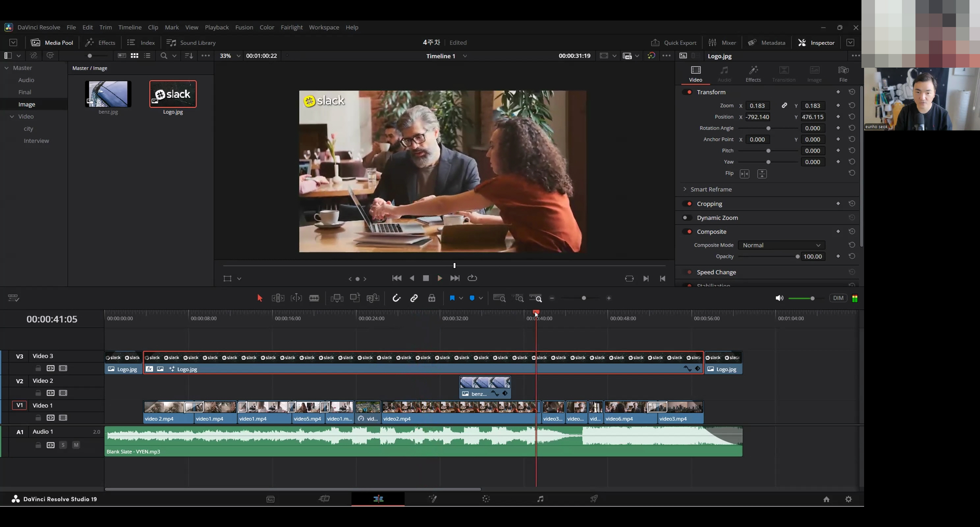Toggle the Composite enable switch
Screen dimensions: 980x527
pyautogui.click(x=688, y=232)
